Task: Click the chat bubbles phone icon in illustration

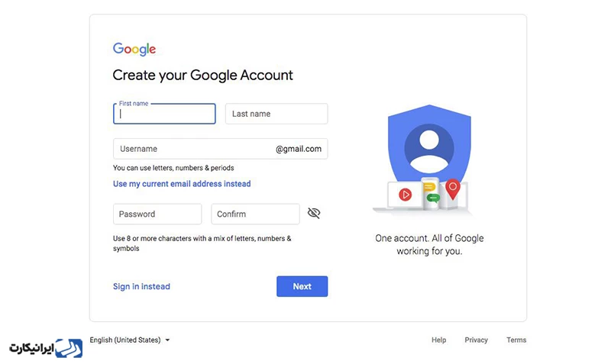Action: (431, 194)
